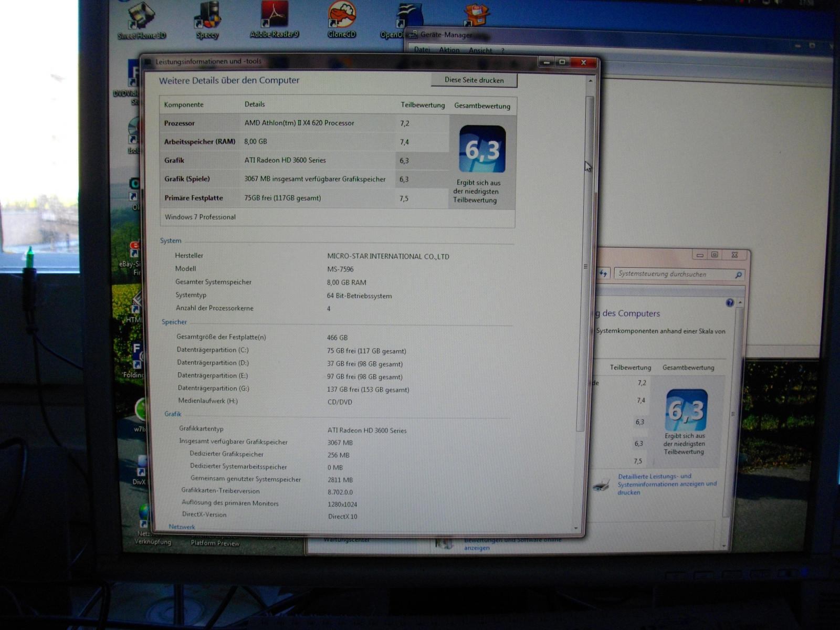Click the front window's scroll-down arrow

576,528
